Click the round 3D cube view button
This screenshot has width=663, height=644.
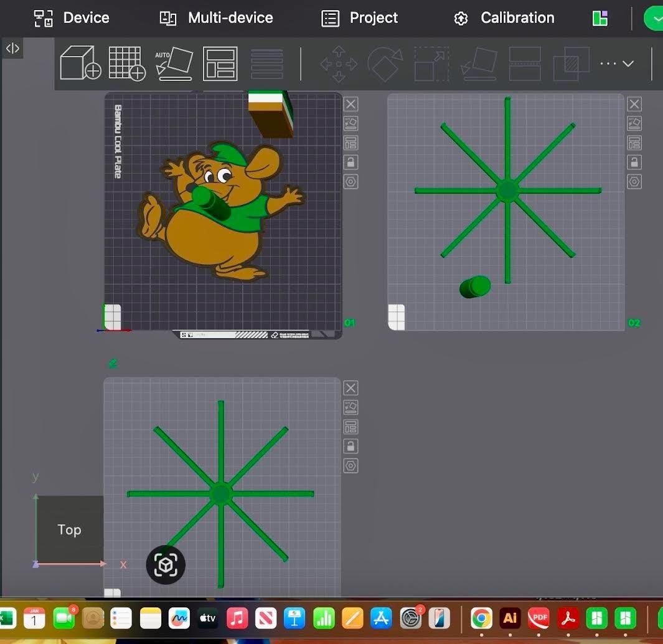tap(166, 565)
